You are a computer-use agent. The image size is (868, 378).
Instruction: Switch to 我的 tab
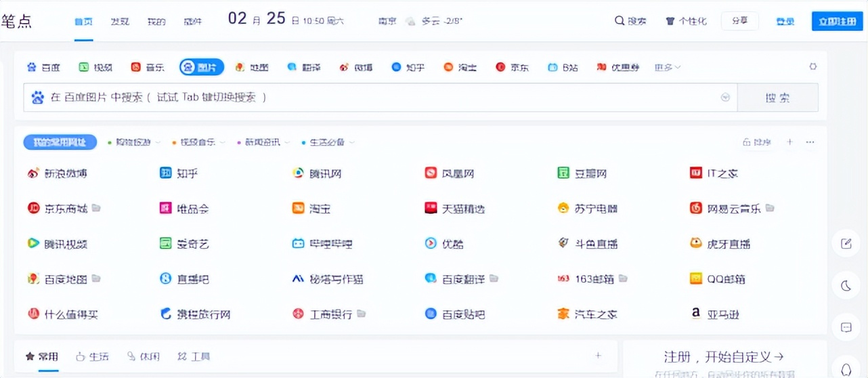click(156, 22)
